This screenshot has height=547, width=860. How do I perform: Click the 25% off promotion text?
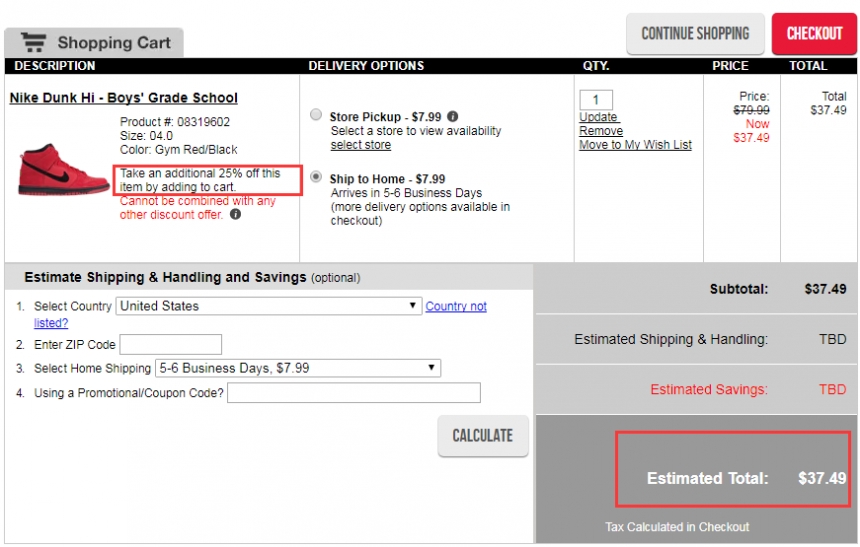click(200, 180)
